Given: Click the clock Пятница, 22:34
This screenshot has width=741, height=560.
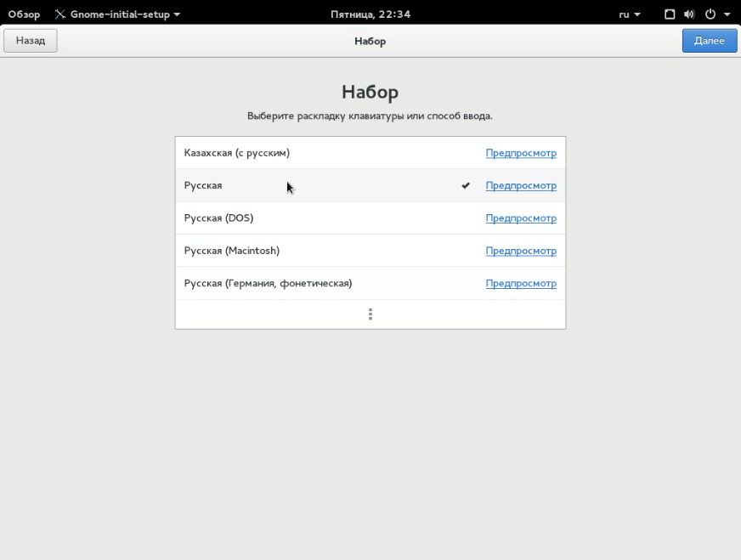Looking at the screenshot, I should click(370, 14).
